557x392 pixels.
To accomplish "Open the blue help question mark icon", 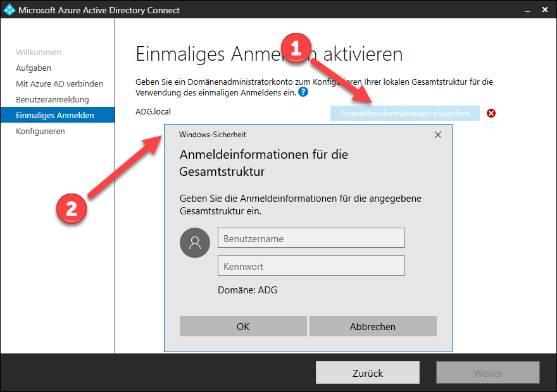I will click(303, 92).
